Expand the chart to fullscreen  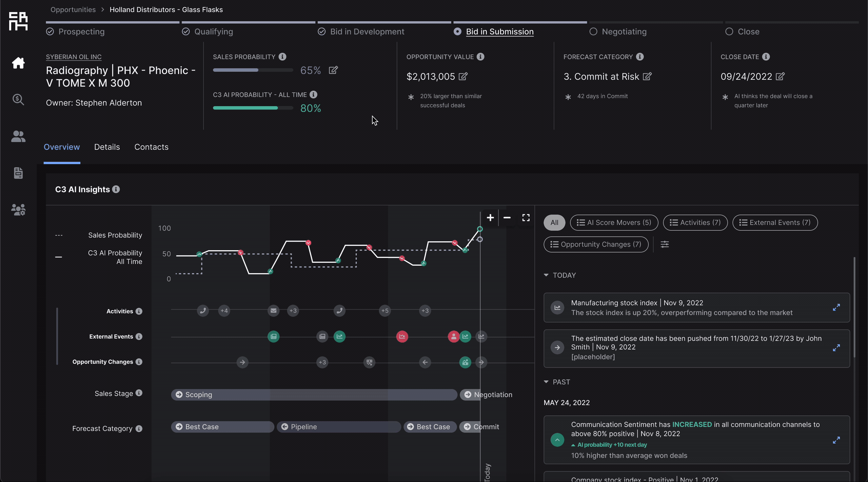pyautogui.click(x=526, y=218)
